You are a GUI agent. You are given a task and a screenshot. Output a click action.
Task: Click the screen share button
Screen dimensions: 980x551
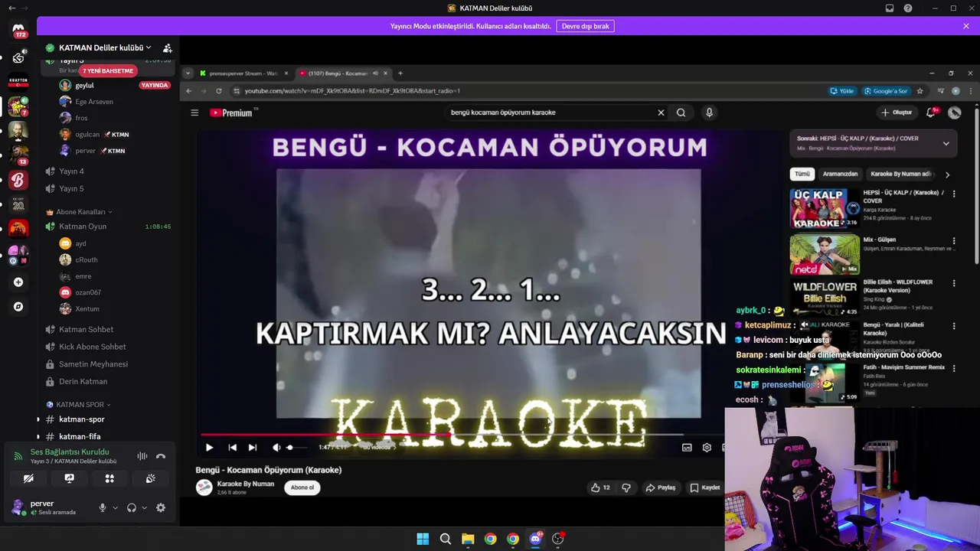pyautogui.click(x=69, y=478)
